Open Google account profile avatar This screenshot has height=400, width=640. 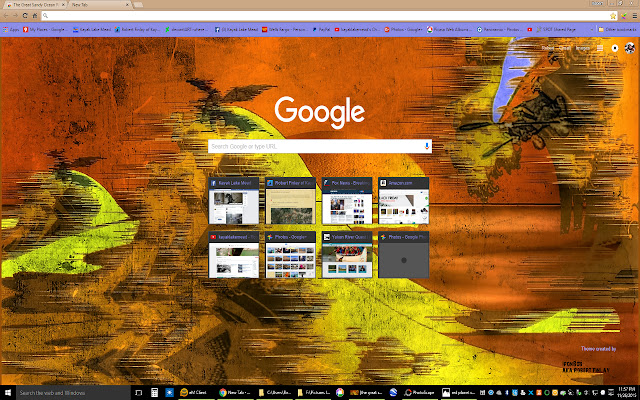[630, 48]
